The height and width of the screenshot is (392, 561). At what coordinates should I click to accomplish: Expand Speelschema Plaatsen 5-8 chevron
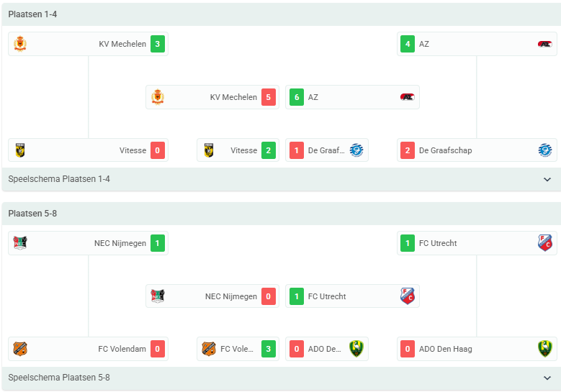547,378
